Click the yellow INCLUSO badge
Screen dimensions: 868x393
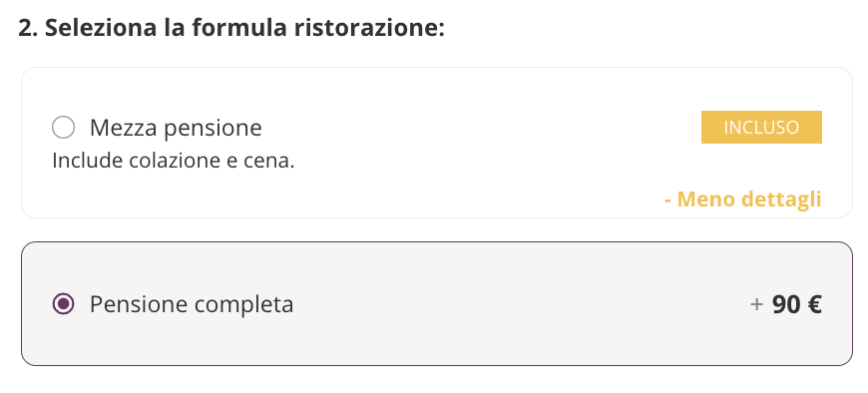[x=761, y=128]
